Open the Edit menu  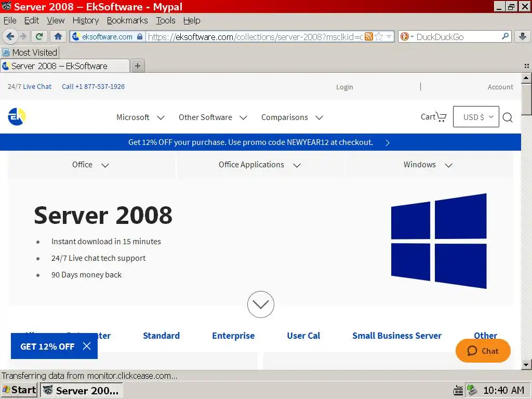pos(32,20)
